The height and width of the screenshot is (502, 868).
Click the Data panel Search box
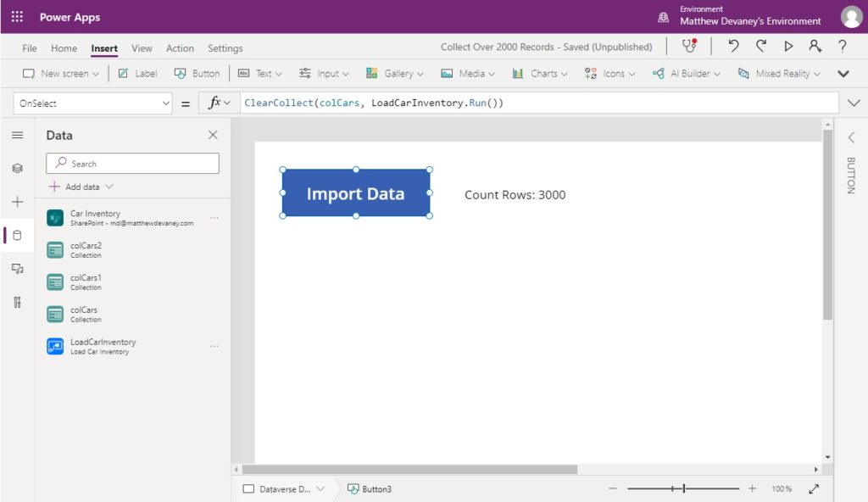tap(132, 164)
